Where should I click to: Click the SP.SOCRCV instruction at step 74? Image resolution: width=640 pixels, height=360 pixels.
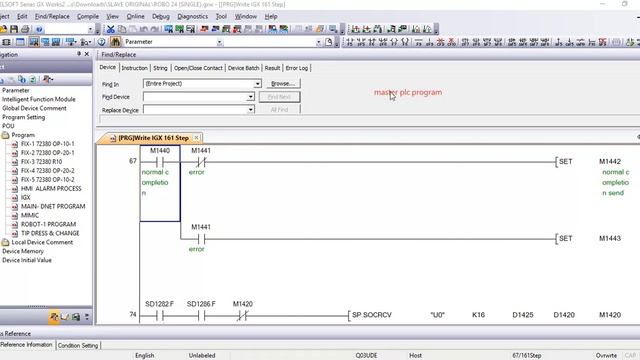pyautogui.click(x=371, y=315)
